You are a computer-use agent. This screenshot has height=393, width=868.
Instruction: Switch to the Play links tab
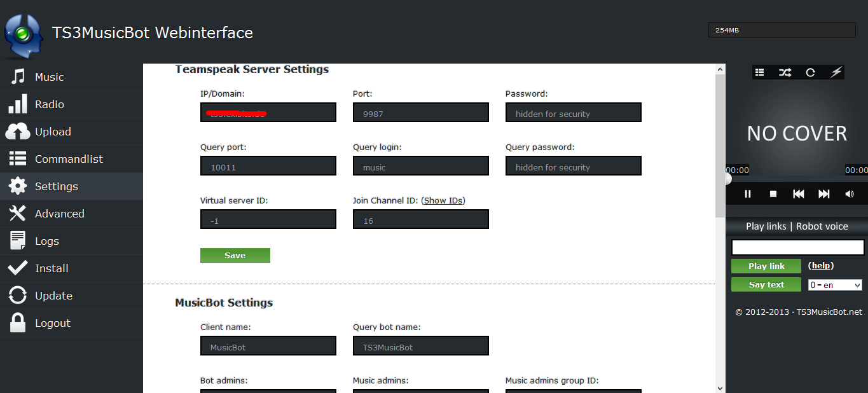tap(766, 226)
